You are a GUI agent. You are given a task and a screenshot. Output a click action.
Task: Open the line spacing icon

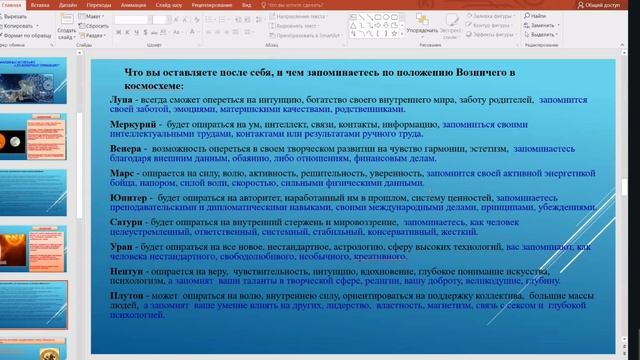[259, 20]
